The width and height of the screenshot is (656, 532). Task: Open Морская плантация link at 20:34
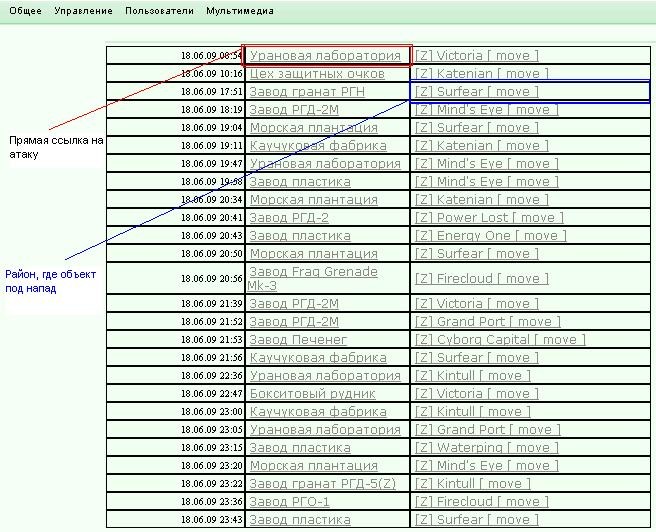(x=313, y=200)
